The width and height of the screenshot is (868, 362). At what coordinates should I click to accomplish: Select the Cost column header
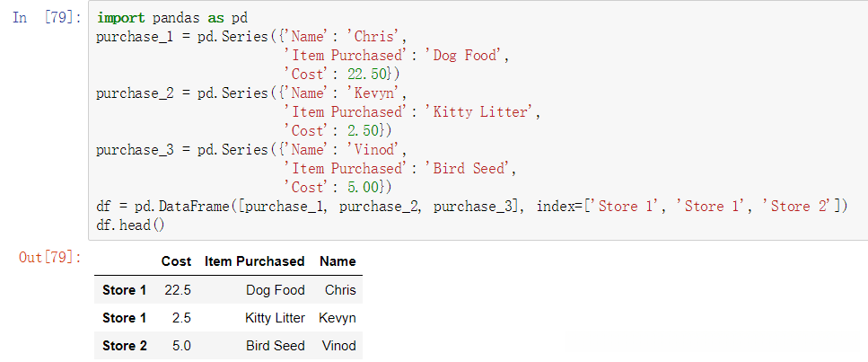coord(176,261)
